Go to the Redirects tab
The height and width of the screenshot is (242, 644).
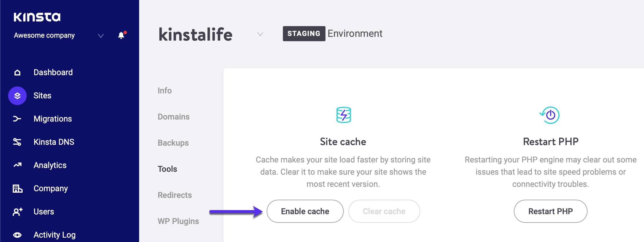coord(174,195)
